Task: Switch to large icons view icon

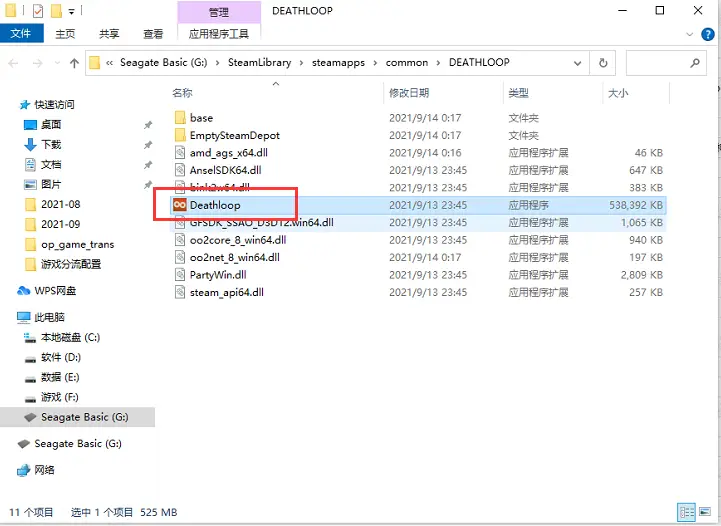Action: [x=705, y=512]
